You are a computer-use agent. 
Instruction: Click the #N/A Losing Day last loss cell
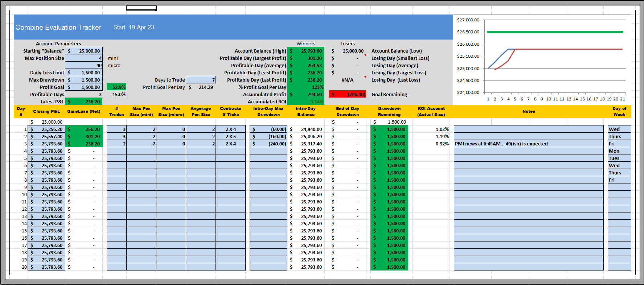click(347, 80)
